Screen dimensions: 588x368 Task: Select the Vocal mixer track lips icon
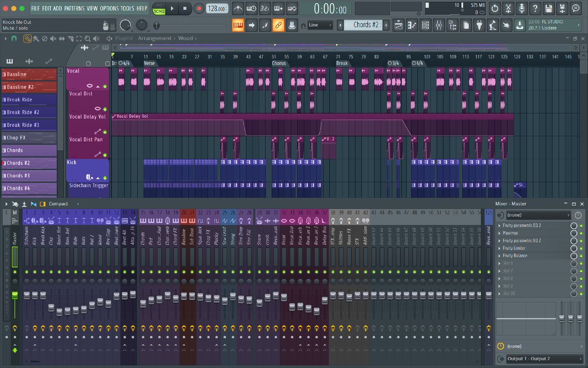tap(284, 221)
